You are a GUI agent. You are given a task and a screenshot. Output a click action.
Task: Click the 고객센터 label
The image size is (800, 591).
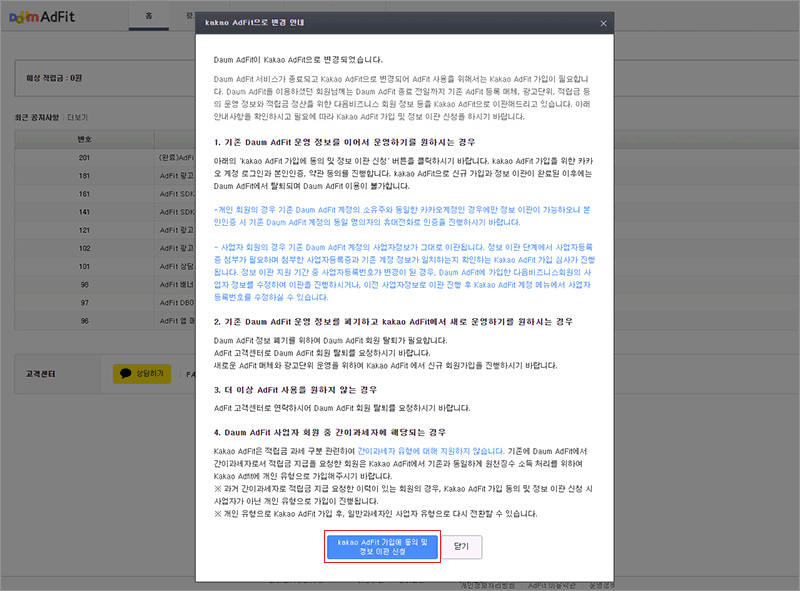tap(40, 374)
